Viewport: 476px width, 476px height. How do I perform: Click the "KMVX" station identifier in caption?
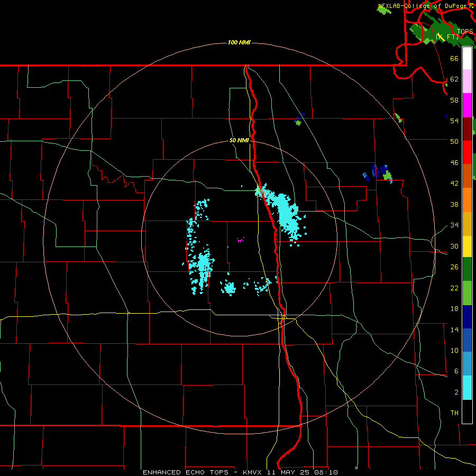coord(252,472)
